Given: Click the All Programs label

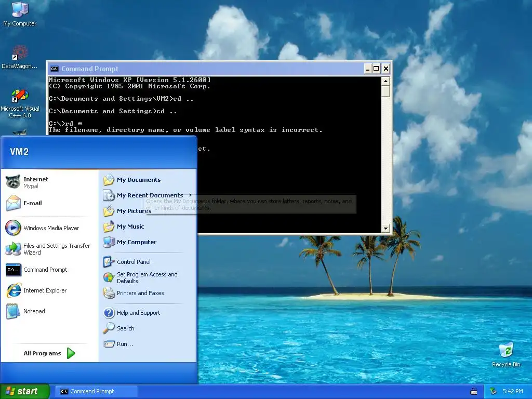Looking at the screenshot, I should click(x=42, y=353).
